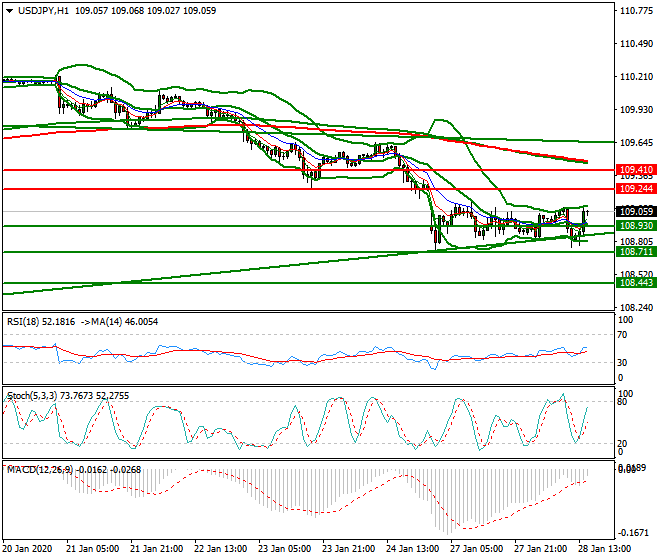This screenshot has height=560, width=660.
Task: Select the 27 Jan 21:00 time label
Action: tap(540, 549)
